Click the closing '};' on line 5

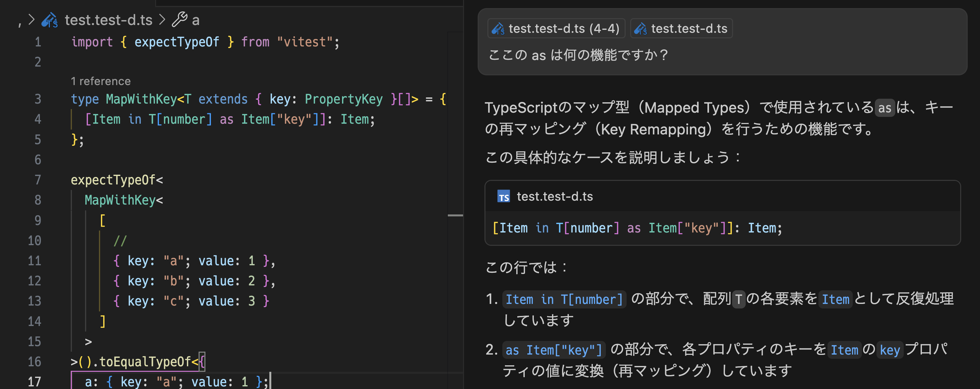tap(77, 140)
